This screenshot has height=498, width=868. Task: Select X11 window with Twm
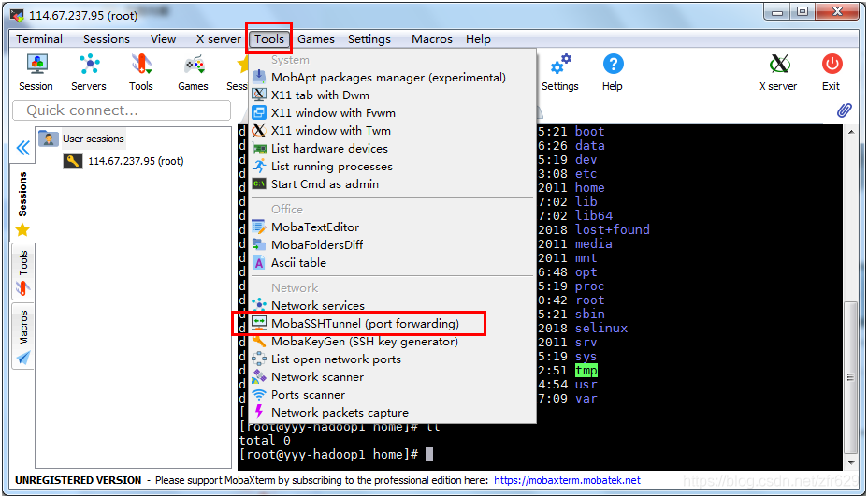click(x=392, y=131)
